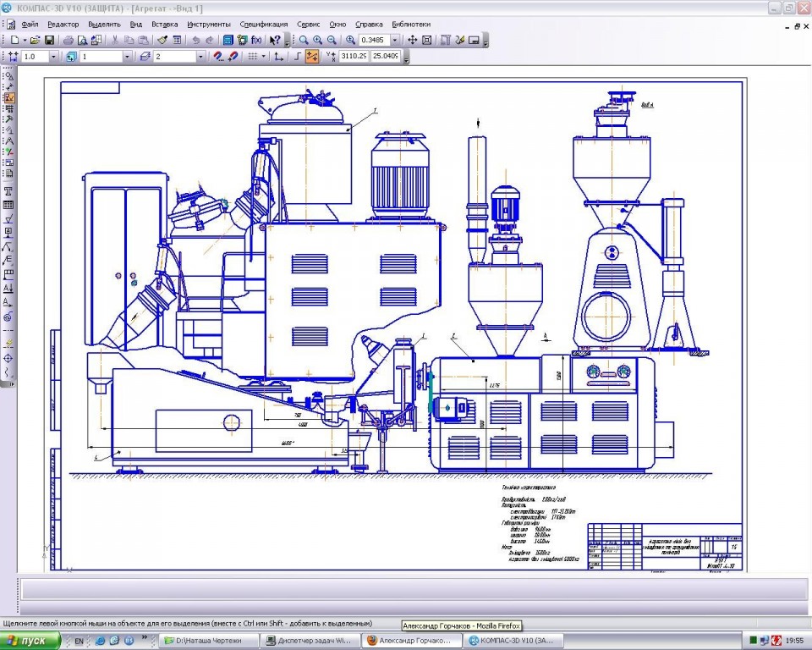
Task: Apply the Copy properties brush icon
Action: tap(162, 41)
